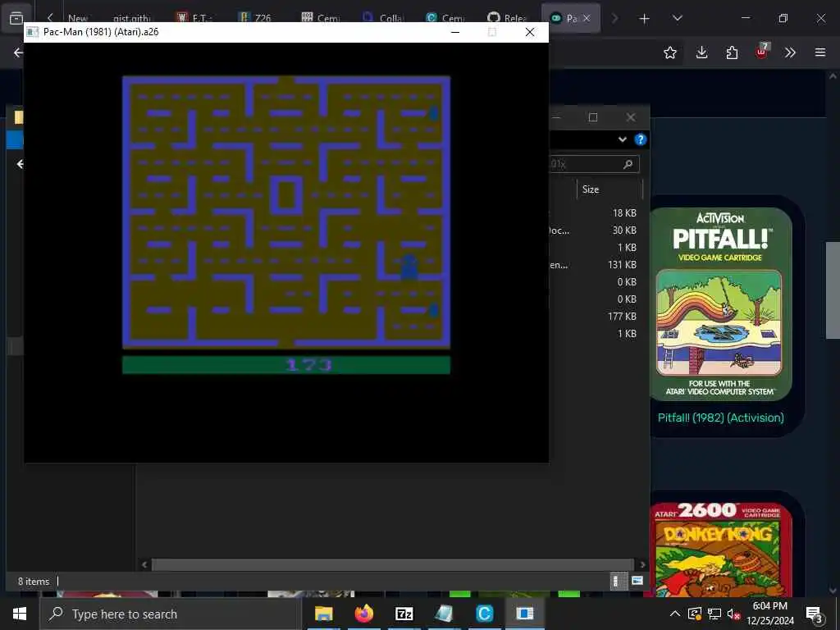Click the File Explorer horizontal scrollbar track

[x=392, y=564]
